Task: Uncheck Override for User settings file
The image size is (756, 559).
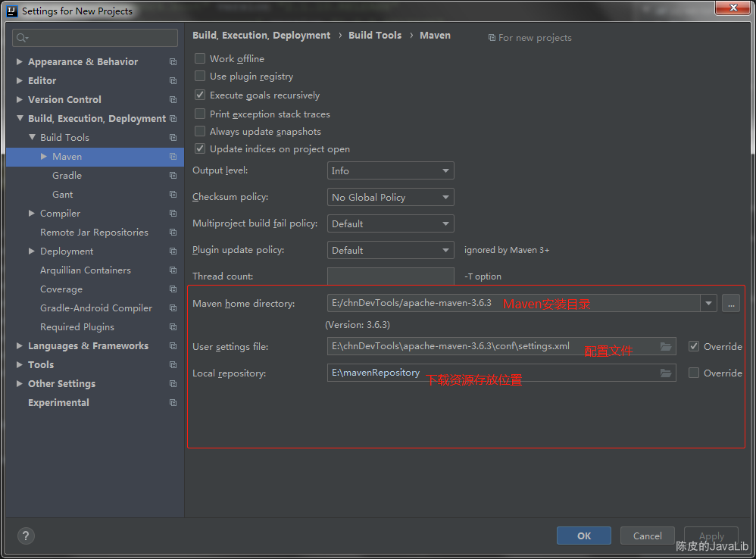Action: (x=694, y=346)
